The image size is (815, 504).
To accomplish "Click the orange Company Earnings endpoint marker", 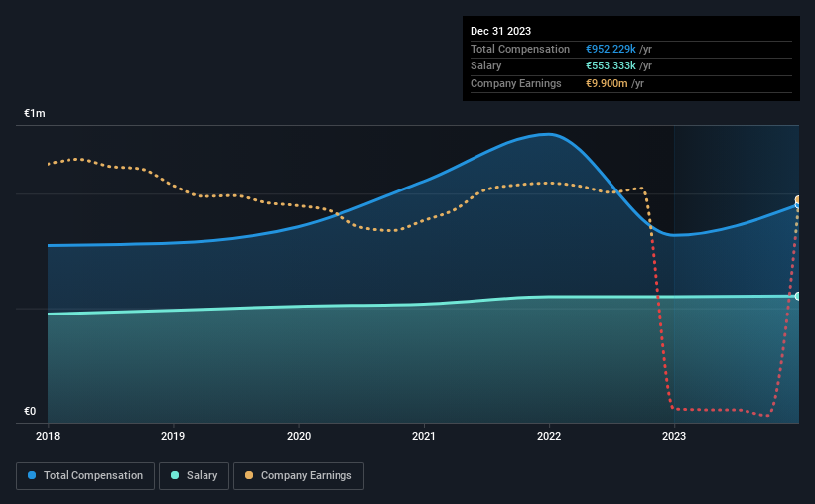I will tap(798, 199).
